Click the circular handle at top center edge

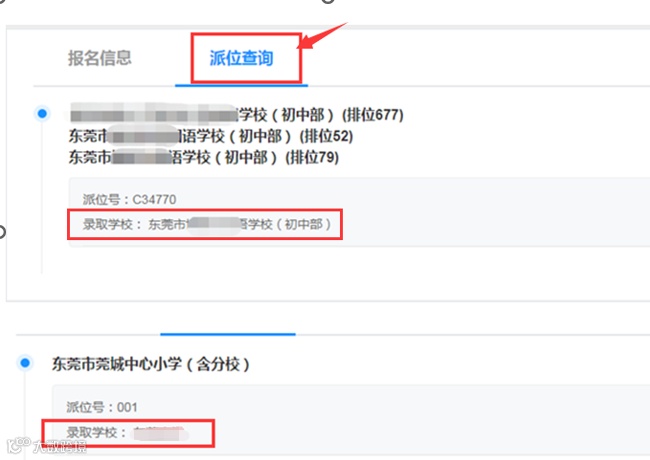click(328, 1)
